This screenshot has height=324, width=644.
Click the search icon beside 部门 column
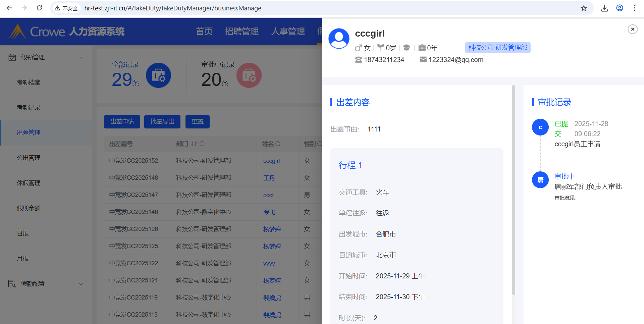click(x=202, y=144)
